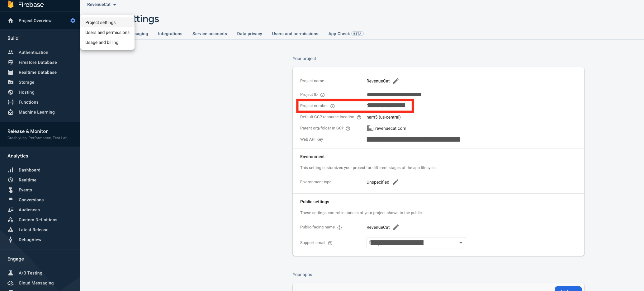Expand the Release & Monitor section
Screen dimensions: 644x291
(40, 134)
